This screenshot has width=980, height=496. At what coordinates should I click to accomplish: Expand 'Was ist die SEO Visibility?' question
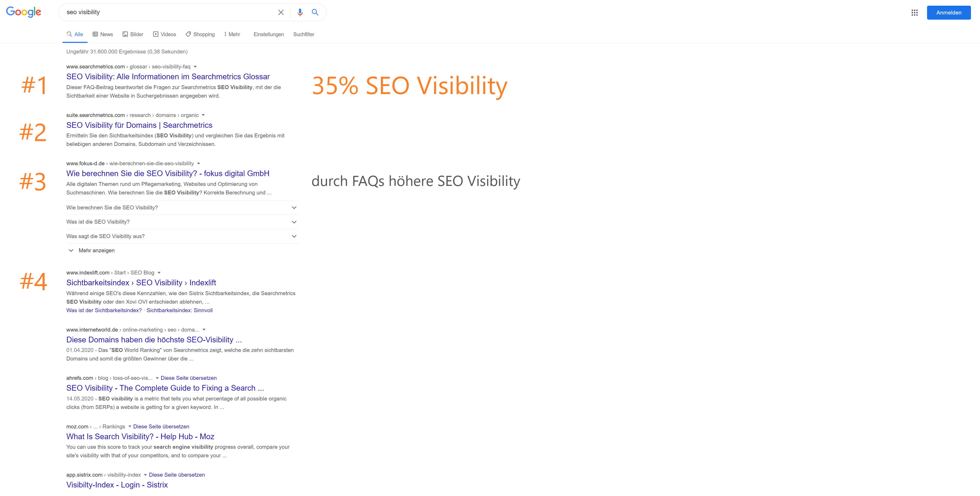click(x=182, y=222)
